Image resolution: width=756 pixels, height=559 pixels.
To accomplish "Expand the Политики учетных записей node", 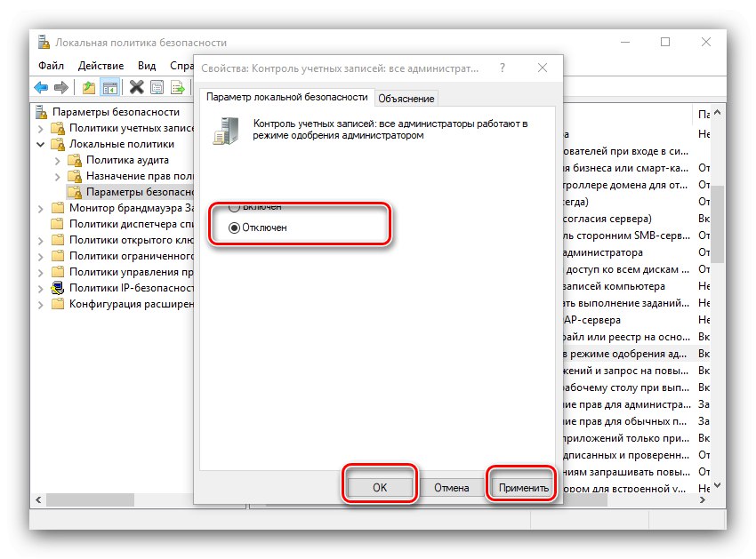I will (x=41, y=129).
